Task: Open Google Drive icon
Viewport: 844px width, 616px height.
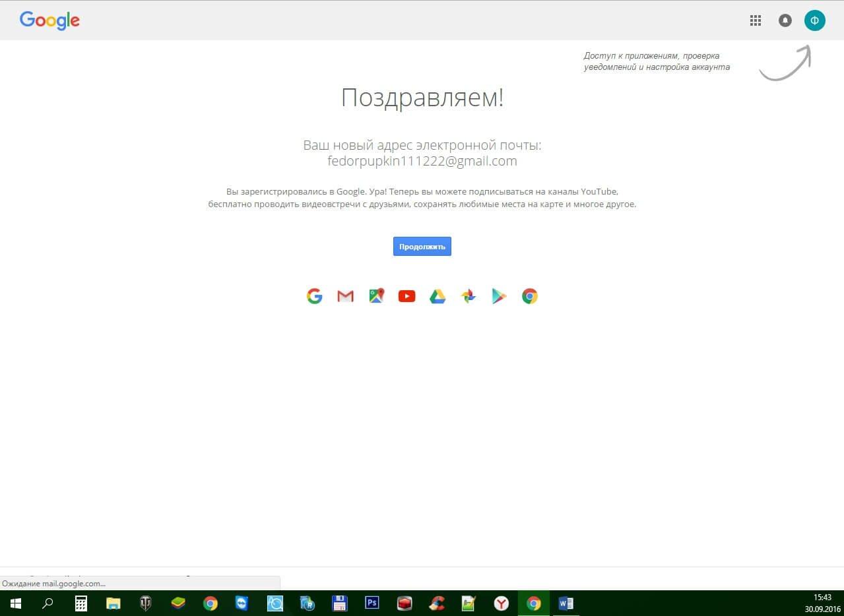Action: [x=437, y=296]
